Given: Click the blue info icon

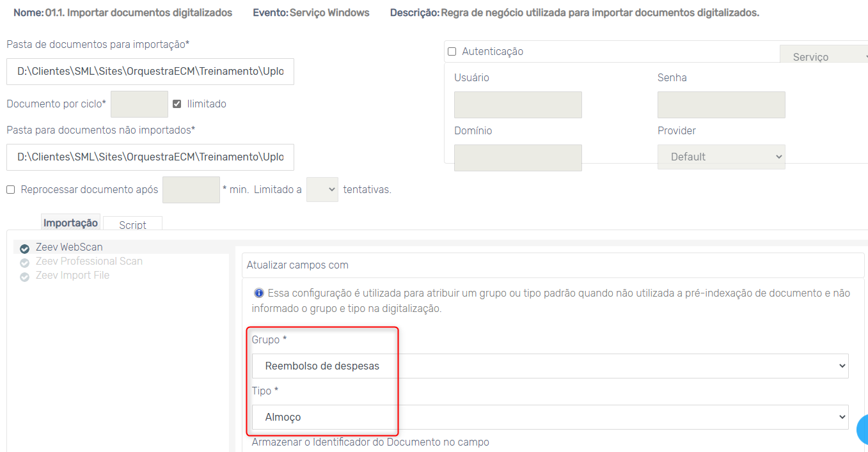Looking at the screenshot, I should (258, 293).
